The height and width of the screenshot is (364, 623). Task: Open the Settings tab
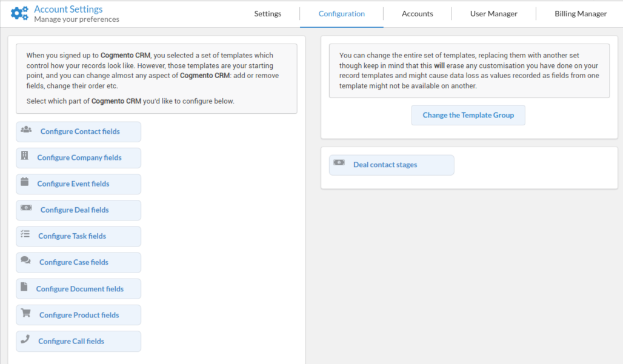pos(267,13)
